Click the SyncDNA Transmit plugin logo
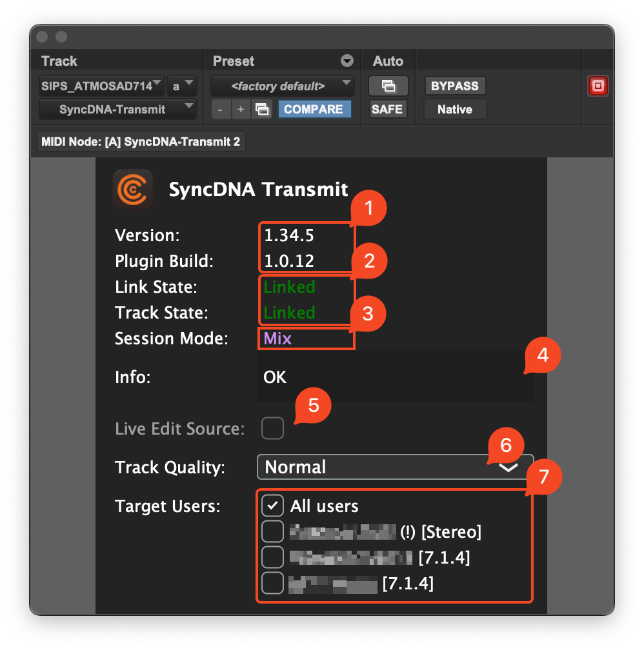This screenshot has height=650, width=644. pyautogui.click(x=133, y=190)
